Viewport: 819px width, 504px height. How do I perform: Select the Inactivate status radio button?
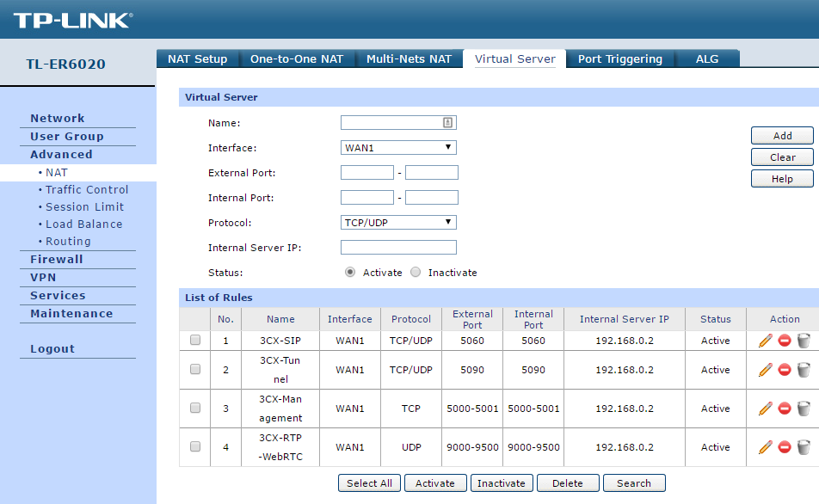click(x=416, y=272)
